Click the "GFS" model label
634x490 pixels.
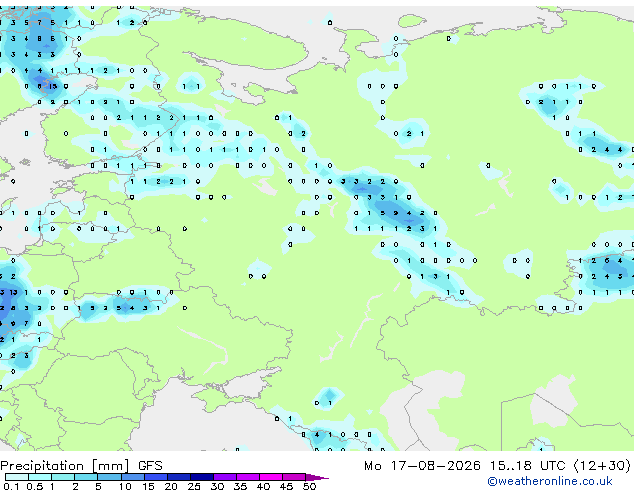tap(150, 466)
